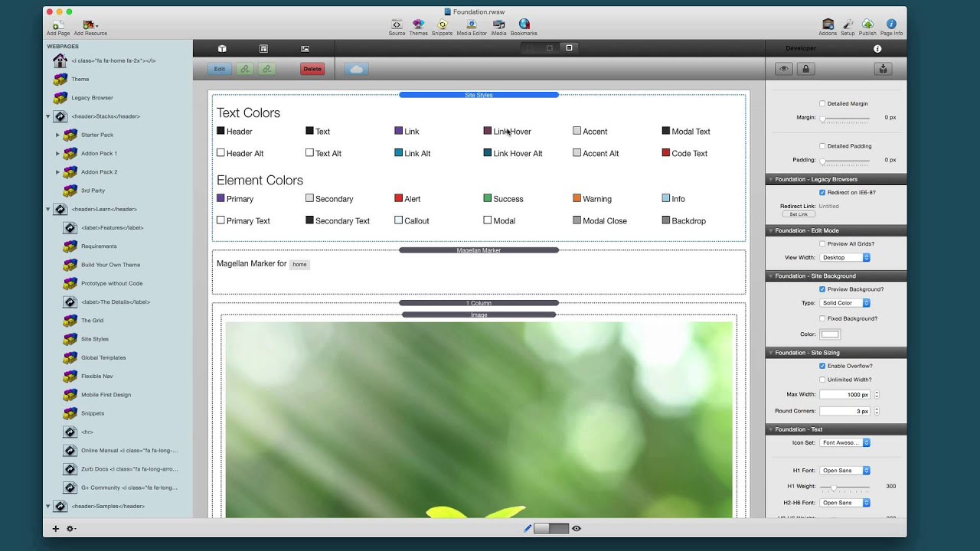Click the Add Resource toolbar icon

click(x=90, y=25)
